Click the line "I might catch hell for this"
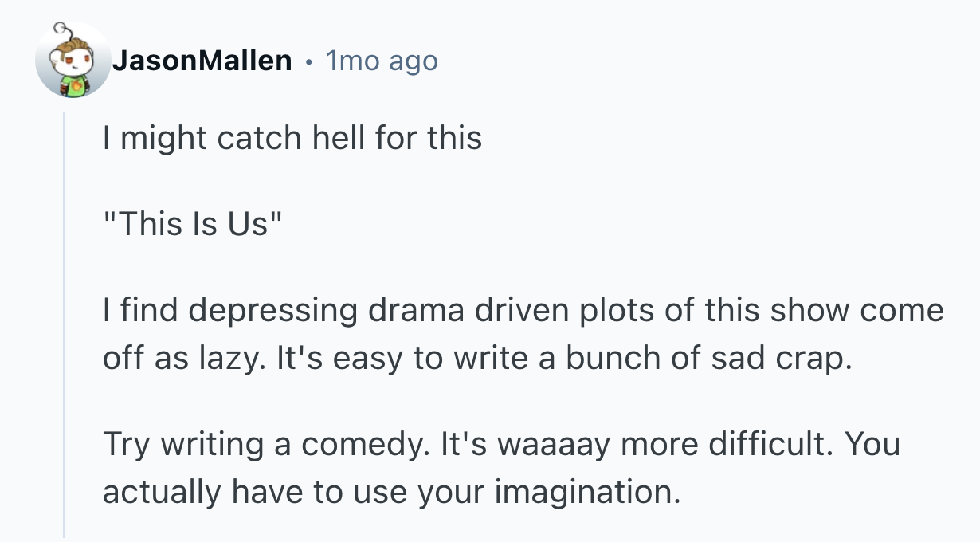 coord(292,139)
